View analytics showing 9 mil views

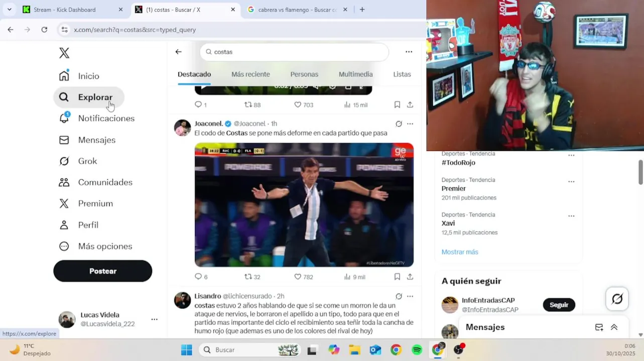coord(354,277)
